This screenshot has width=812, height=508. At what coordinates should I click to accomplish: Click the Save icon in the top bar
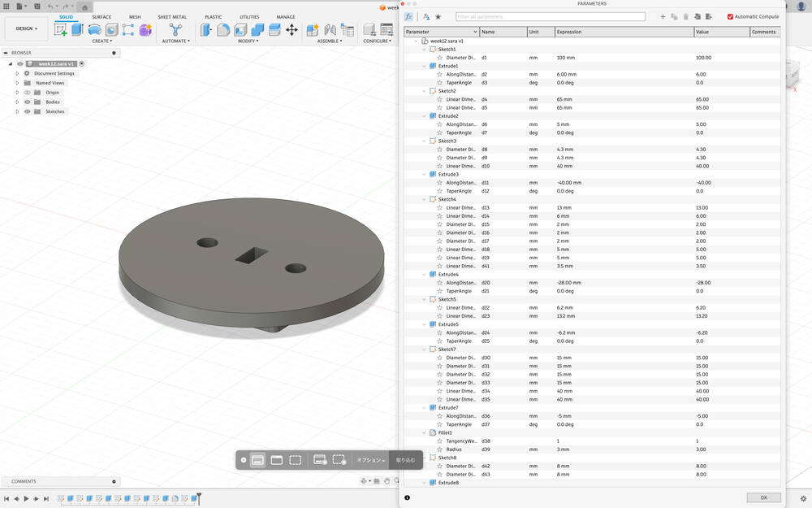click(x=37, y=7)
